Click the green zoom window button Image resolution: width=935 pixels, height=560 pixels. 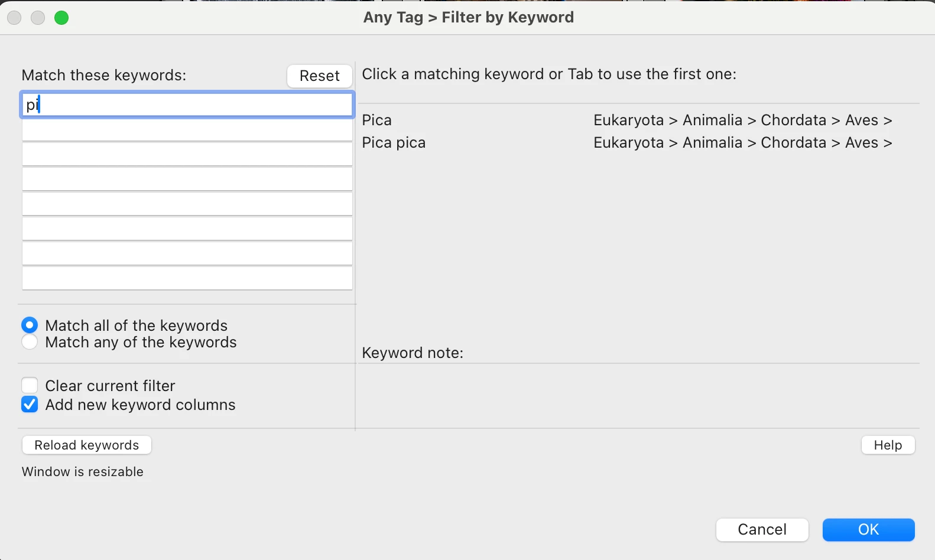pyautogui.click(x=61, y=18)
